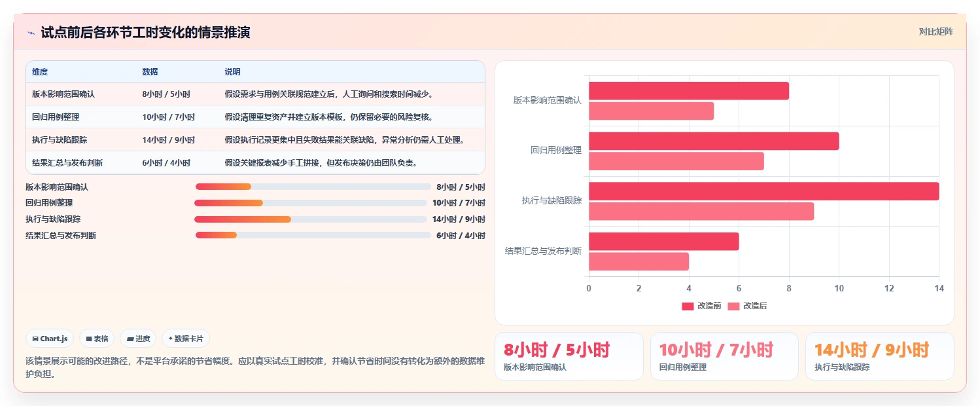The image size is (980, 406).
Task: Click the 对比矩阵 label in the header
Action: coord(936,31)
